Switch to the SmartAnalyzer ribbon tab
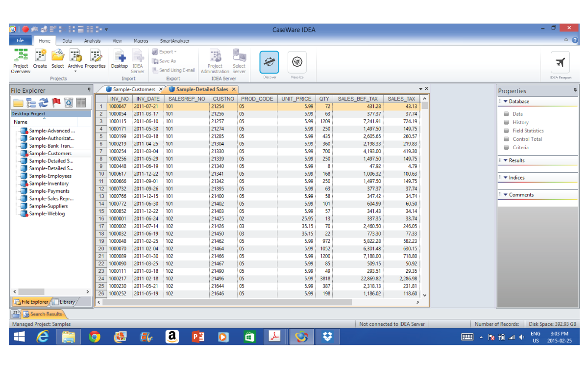The height and width of the screenshot is (368, 588). (174, 41)
